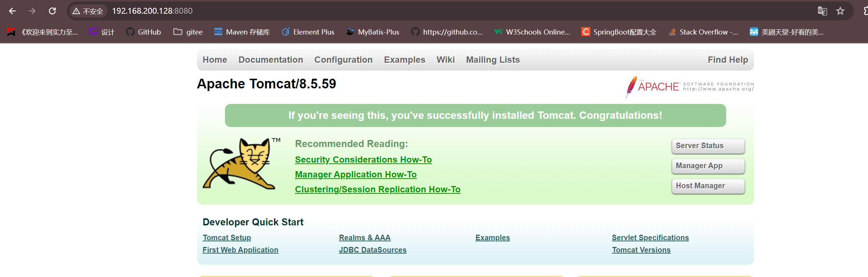Open Find Help in navigation bar

(x=728, y=60)
